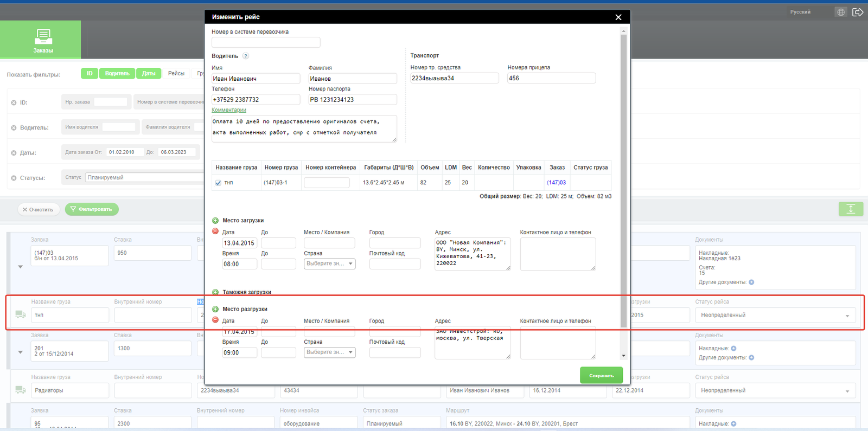The width and height of the screenshot is (868, 431).
Task: Open the Заказы section icon
Action: click(x=43, y=37)
